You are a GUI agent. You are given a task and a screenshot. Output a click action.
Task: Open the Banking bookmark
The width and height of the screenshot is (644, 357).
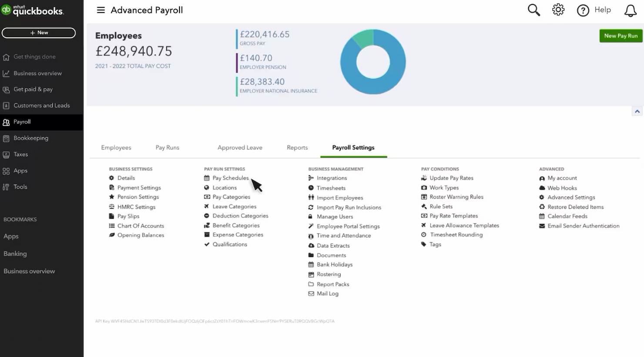15,254
